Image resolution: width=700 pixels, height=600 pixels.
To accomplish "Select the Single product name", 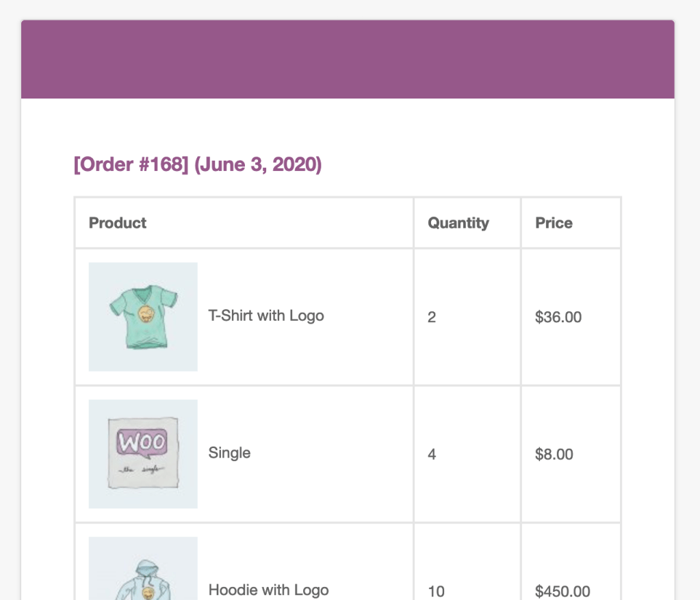I will click(x=229, y=453).
